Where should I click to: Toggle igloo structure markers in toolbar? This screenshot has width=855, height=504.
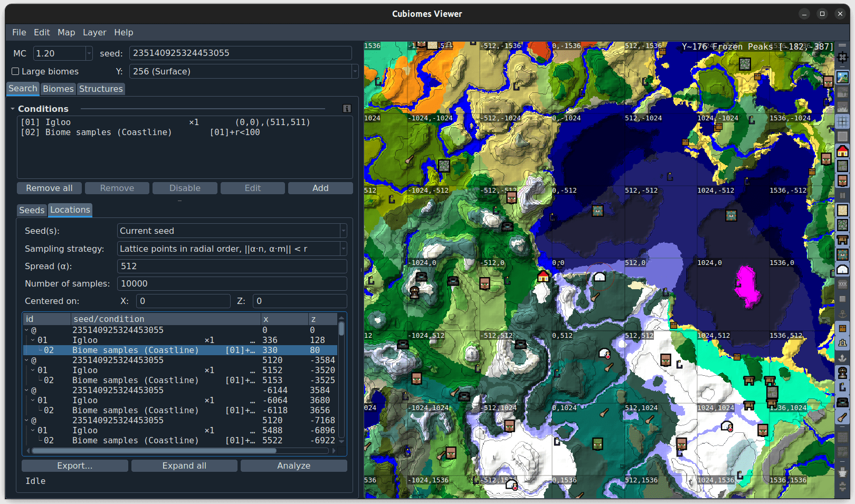pos(842,270)
